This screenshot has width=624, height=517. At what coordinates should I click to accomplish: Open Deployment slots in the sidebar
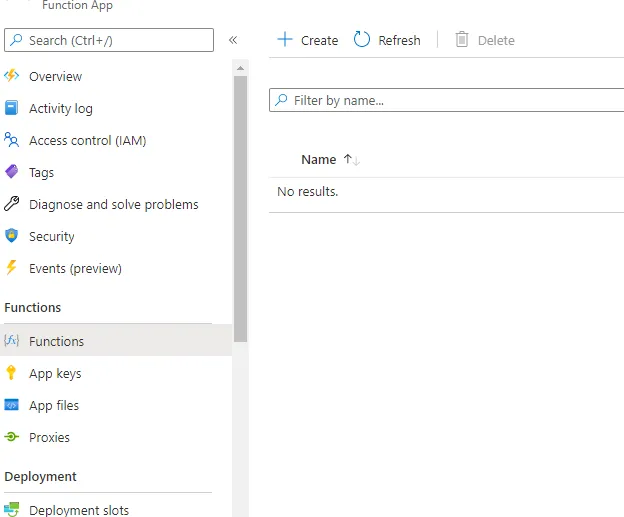pyautogui.click(x=79, y=510)
